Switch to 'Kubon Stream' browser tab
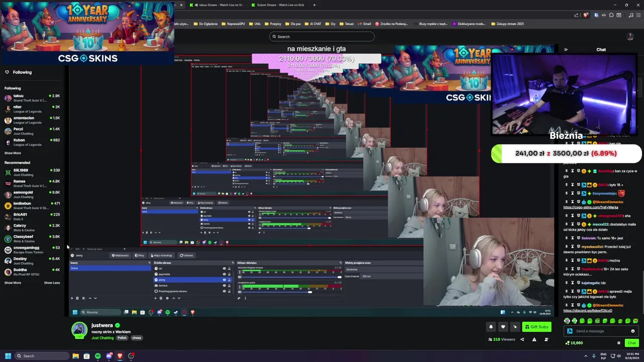644x362 pixels. [278, 5]
